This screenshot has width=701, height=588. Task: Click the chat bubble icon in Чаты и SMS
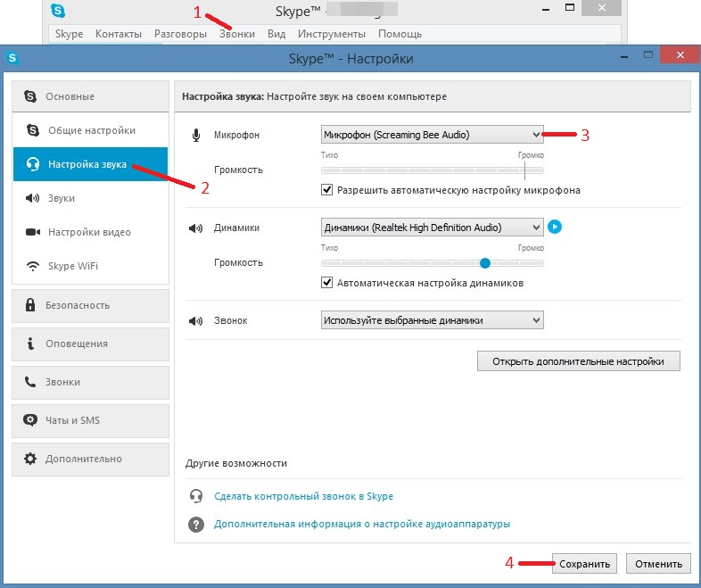click(30, 420)
